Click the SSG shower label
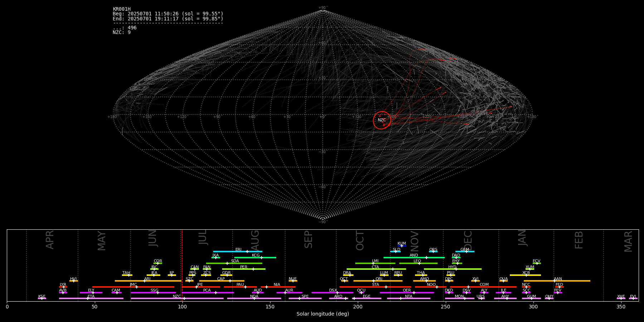 tap(154, 291)
